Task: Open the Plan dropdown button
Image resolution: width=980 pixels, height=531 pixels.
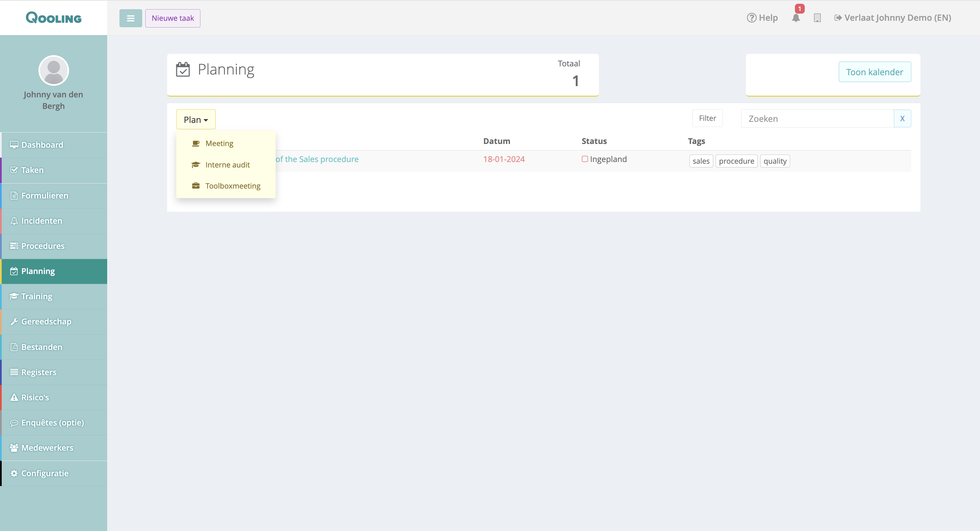Action: (196, 119)
